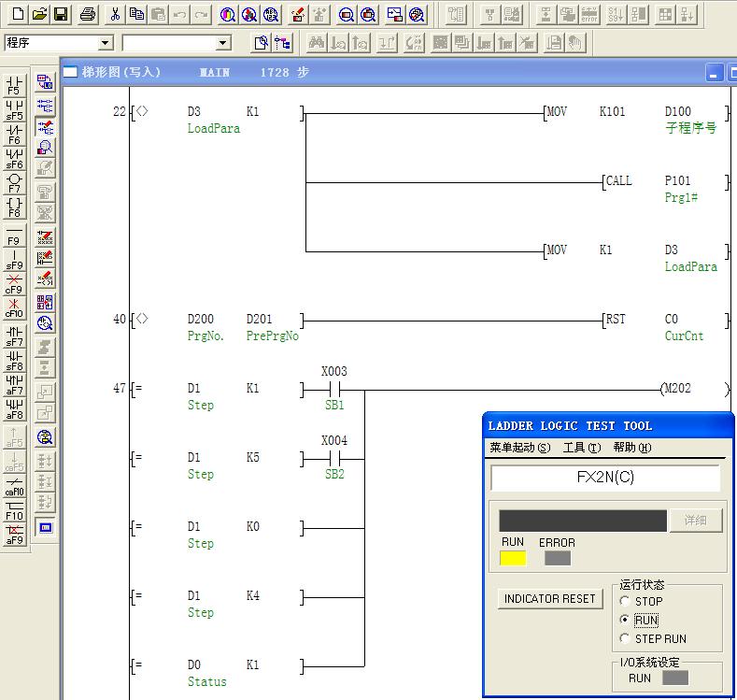Insert normally closed contact F6
The height and width of the screenshot is (700, 737).
pos(15,134)
